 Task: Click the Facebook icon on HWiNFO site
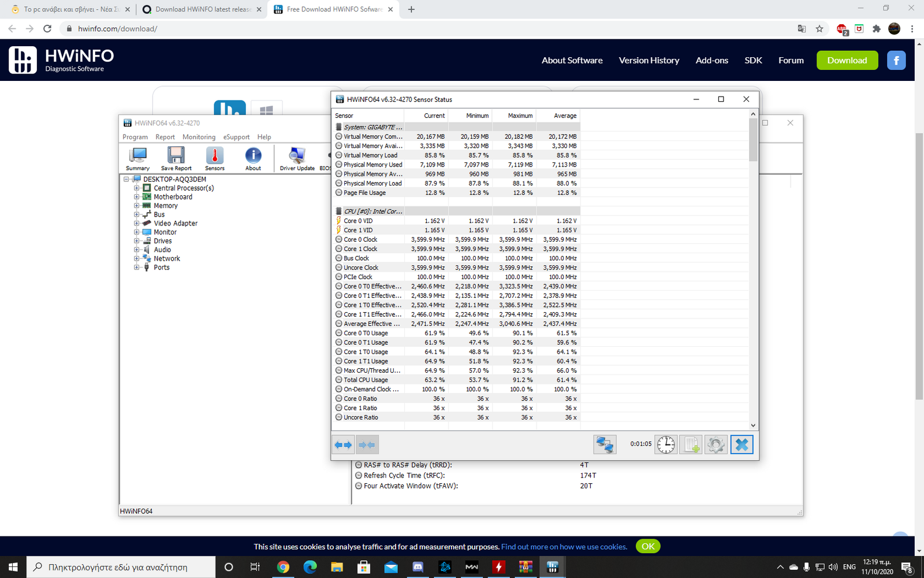(896, 60)
